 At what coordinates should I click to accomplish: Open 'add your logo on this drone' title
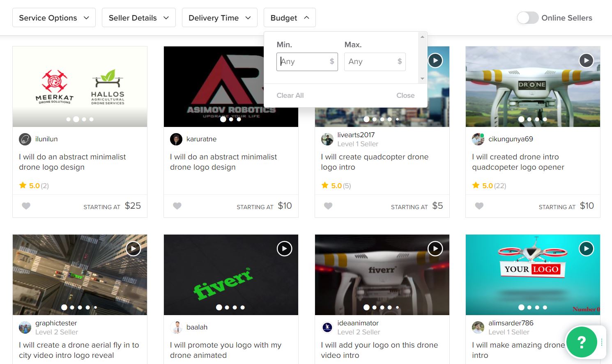380,350
